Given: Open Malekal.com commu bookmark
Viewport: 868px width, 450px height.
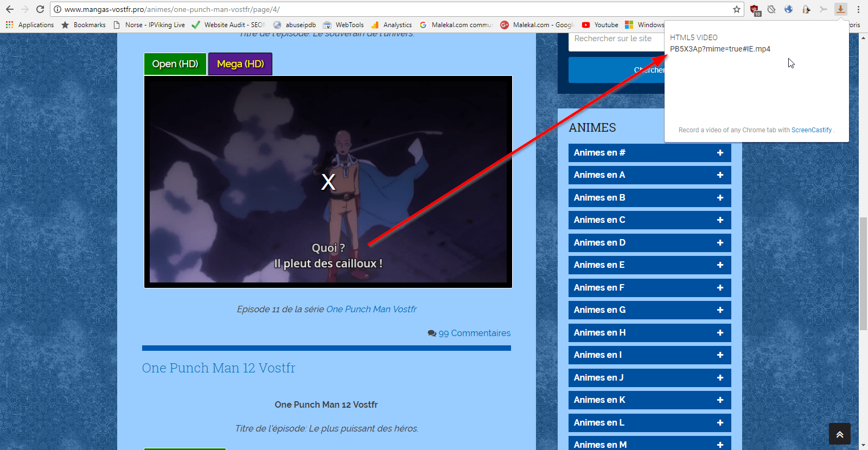Looking at the screenshot, I should click(456, 25).
